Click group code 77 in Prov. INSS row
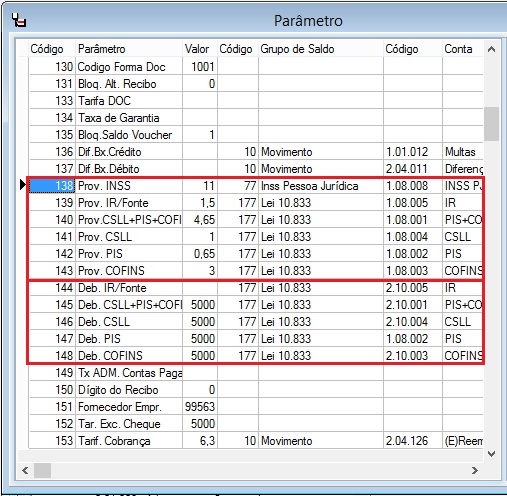The width and height of the screenshot is (507, 496). tap(238, 186)
